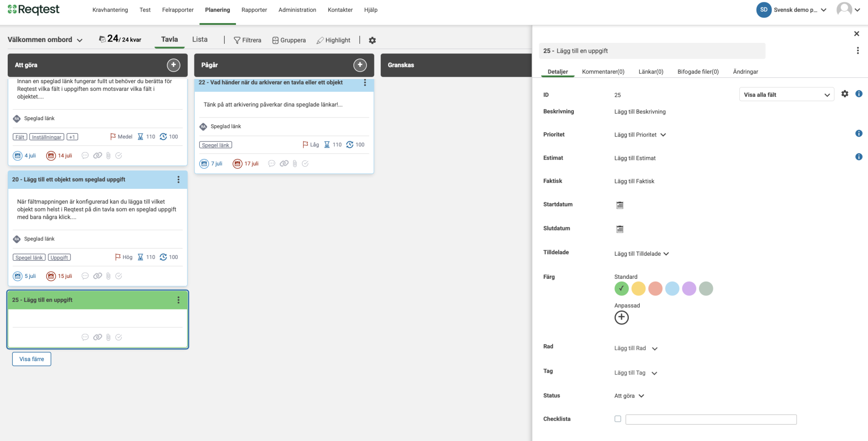
Task: Click Lägg till Faktisk
Action: click(634, 181)
